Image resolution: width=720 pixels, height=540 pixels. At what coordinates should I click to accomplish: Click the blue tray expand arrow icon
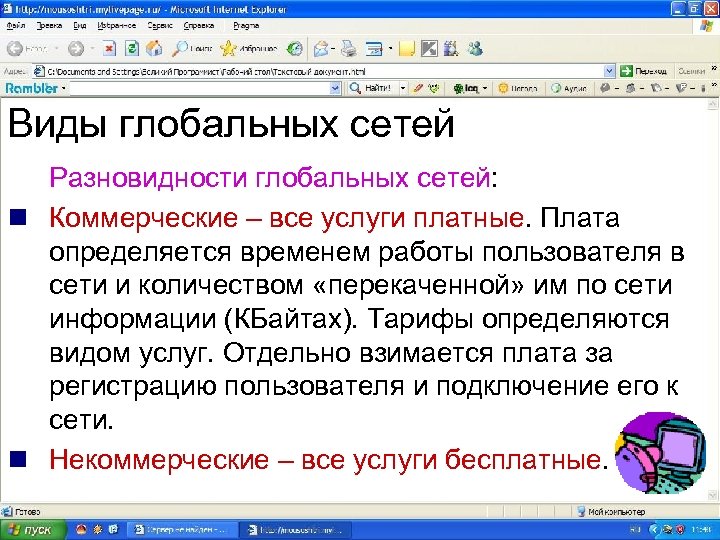click(x=654, y=530)
